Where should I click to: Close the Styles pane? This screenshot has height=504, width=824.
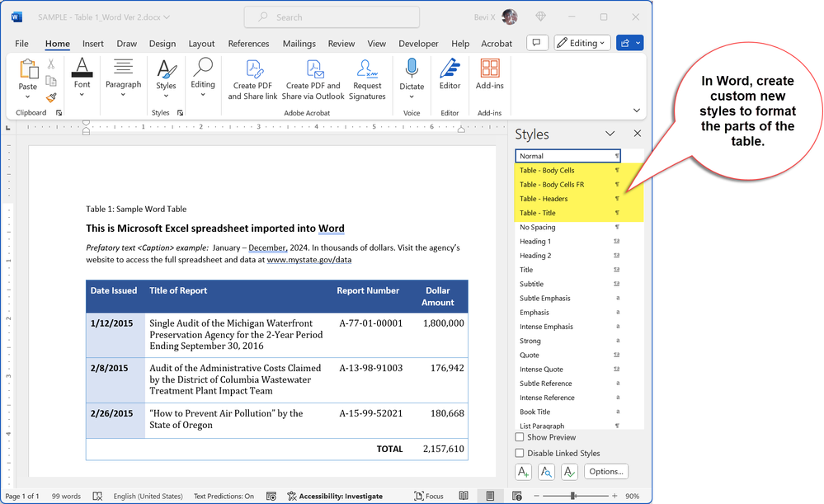[638, 134]
